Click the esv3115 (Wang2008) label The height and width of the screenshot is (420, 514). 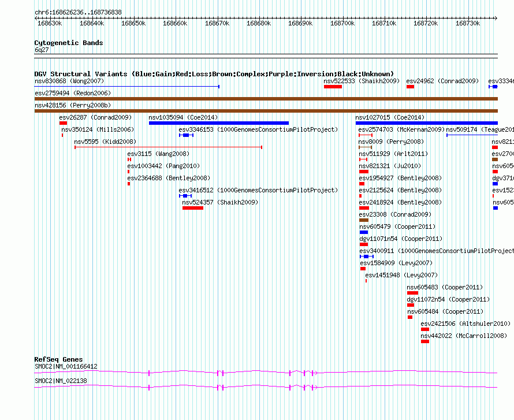(x=158, y=154)
